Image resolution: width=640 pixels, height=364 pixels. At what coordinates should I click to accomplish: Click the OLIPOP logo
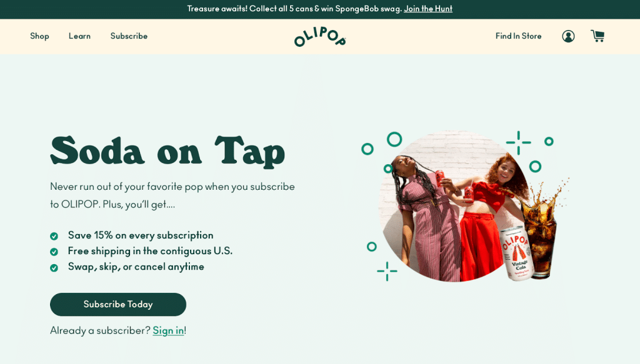[x=320, y=37]
